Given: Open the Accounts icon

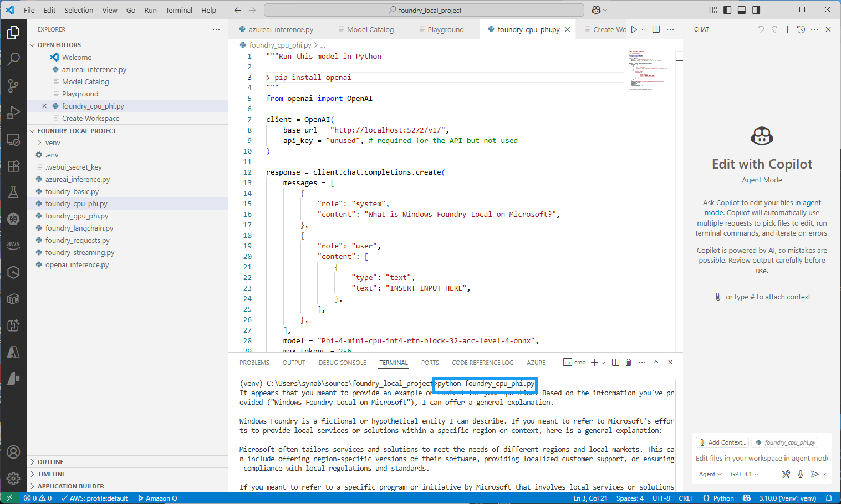Looking at the screenshot, I should click(13, 452).
